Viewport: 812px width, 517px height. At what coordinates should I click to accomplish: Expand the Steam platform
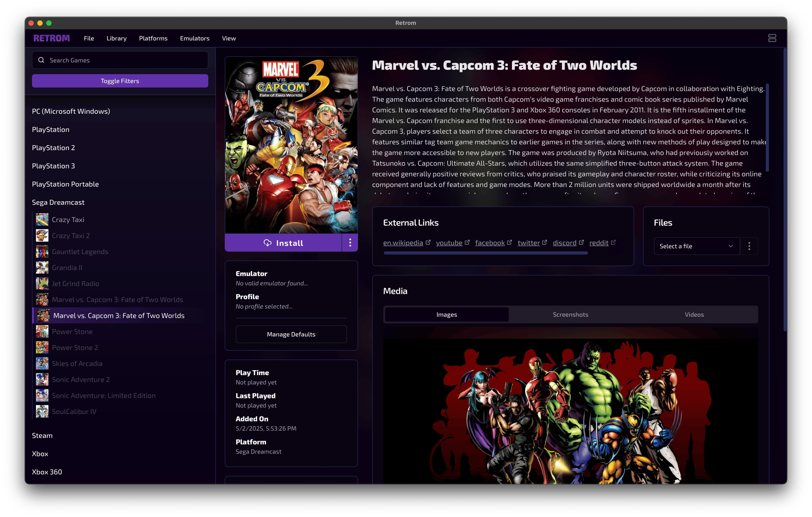click(x=42, y=435)
